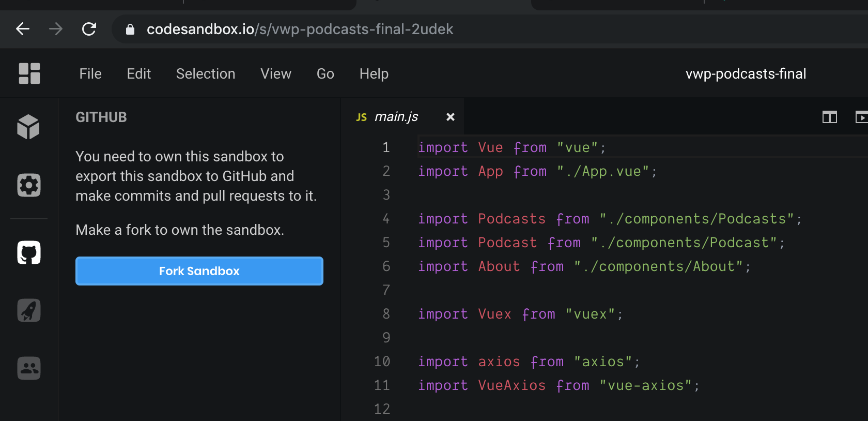Click line number 4 in the gutter
Image resolution: width=868 pixels, height=421 pixels.
point(386,219)
